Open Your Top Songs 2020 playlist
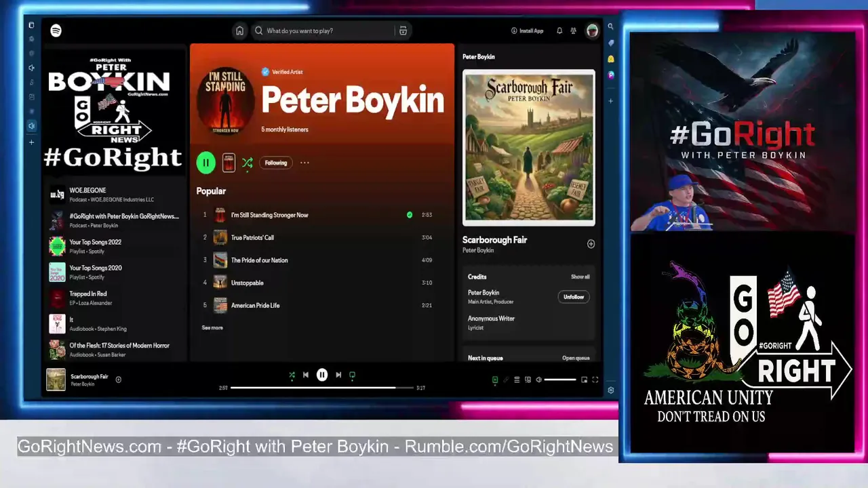 click(x=114, y=272)
